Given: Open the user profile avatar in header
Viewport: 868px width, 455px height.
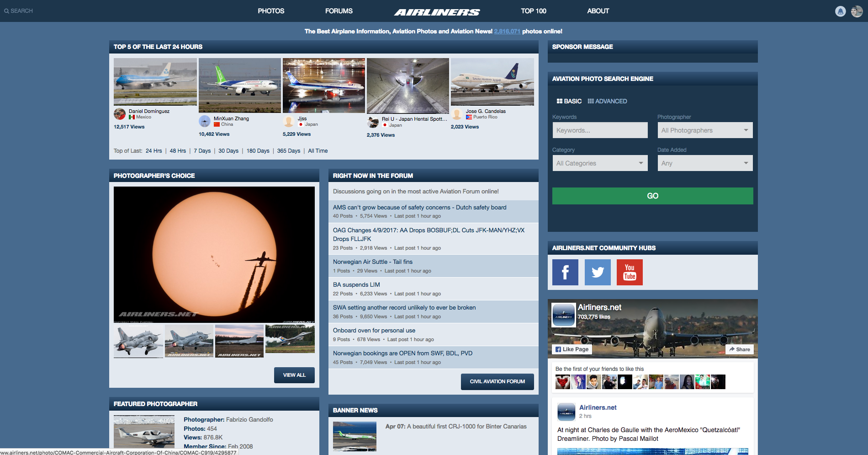Looking at the screenshot, I should coord(857,11).
